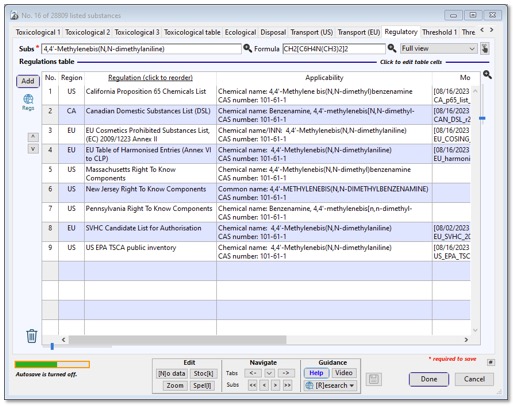
Task: Move row up with the up arrow button
Action: tap(33, 137)
